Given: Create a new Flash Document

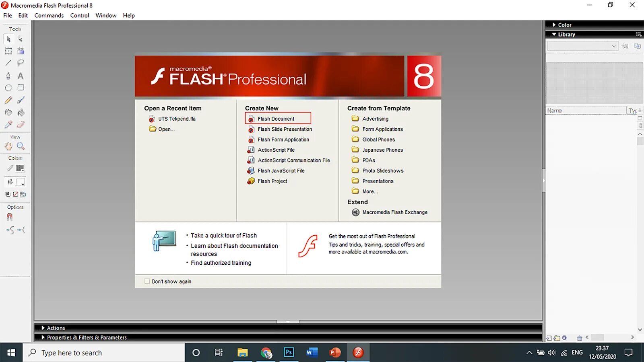Looking at the screenshot, I should tap(278, 119).
